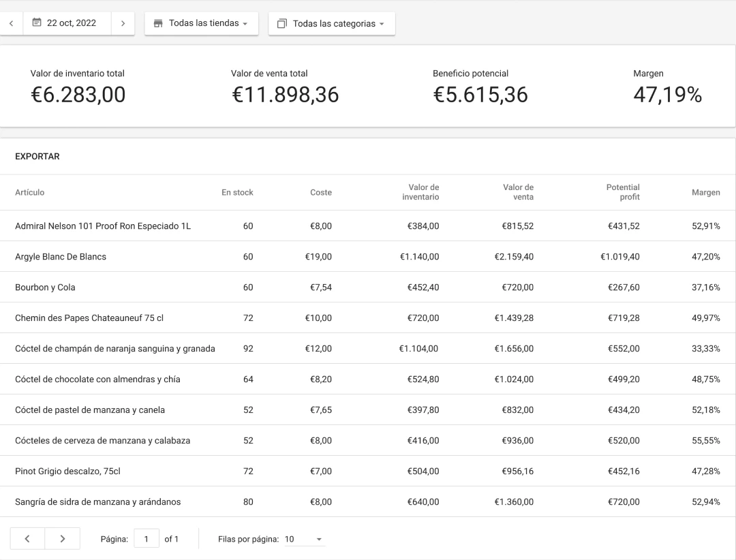The image size is (736, 560).
Task: Go to next table page arrow
Action: (63, 539)
